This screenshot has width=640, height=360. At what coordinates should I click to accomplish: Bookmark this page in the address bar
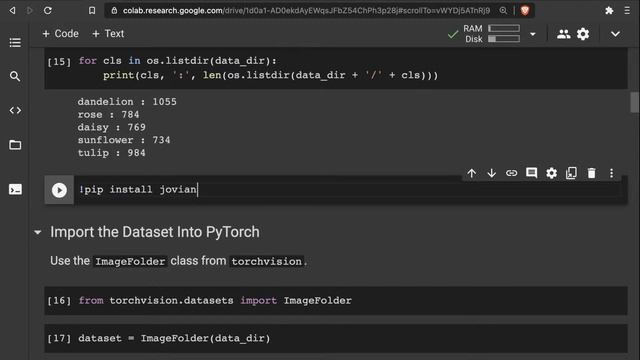click(92, 11)
